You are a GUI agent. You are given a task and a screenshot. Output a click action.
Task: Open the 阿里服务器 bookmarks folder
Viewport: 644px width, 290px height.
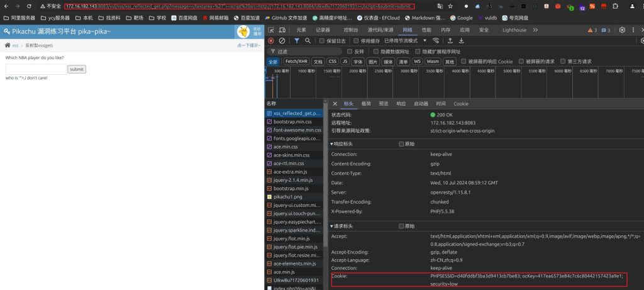[19, 18]
